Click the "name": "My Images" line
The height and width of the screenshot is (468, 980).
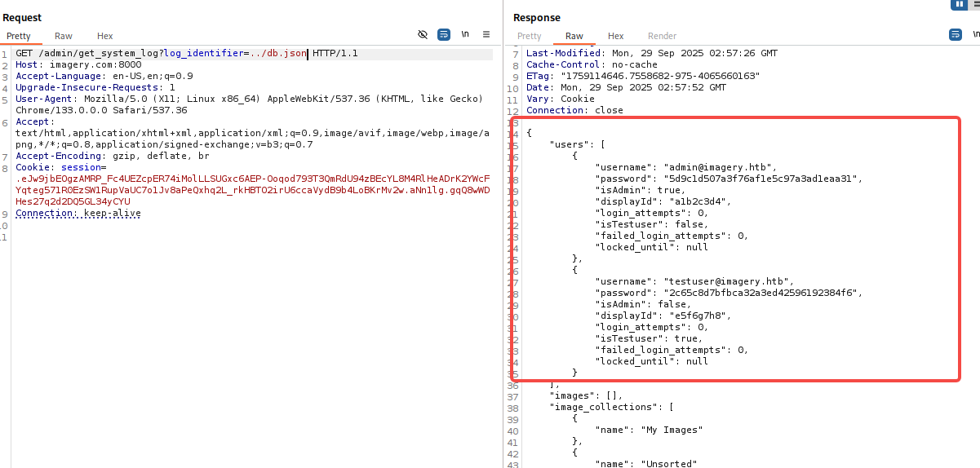649,430
